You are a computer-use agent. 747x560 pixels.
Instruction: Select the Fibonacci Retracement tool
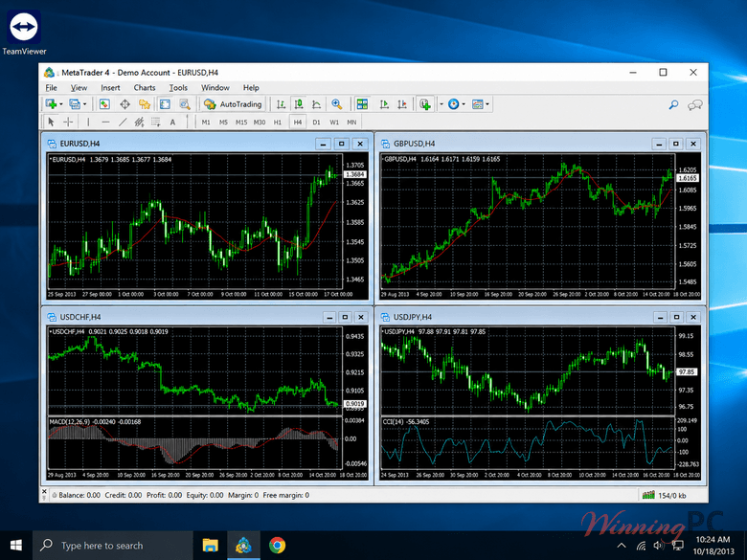(x=156, y=122)
